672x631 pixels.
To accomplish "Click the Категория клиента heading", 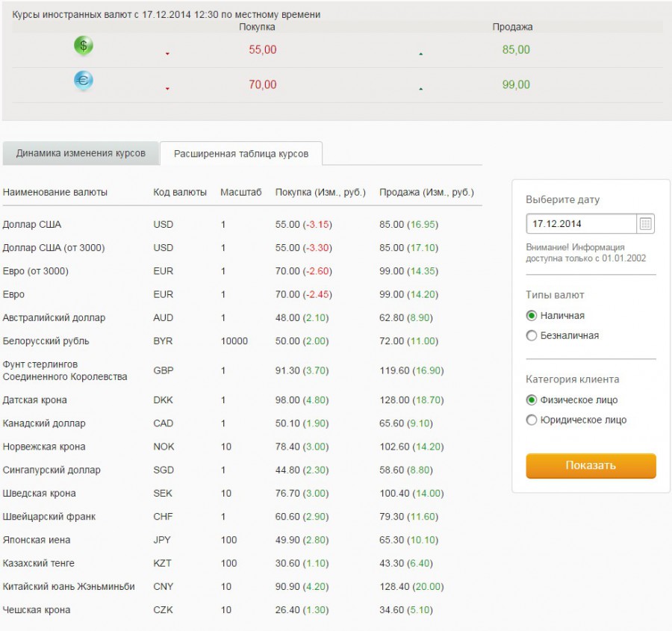I will coord(573,379).
